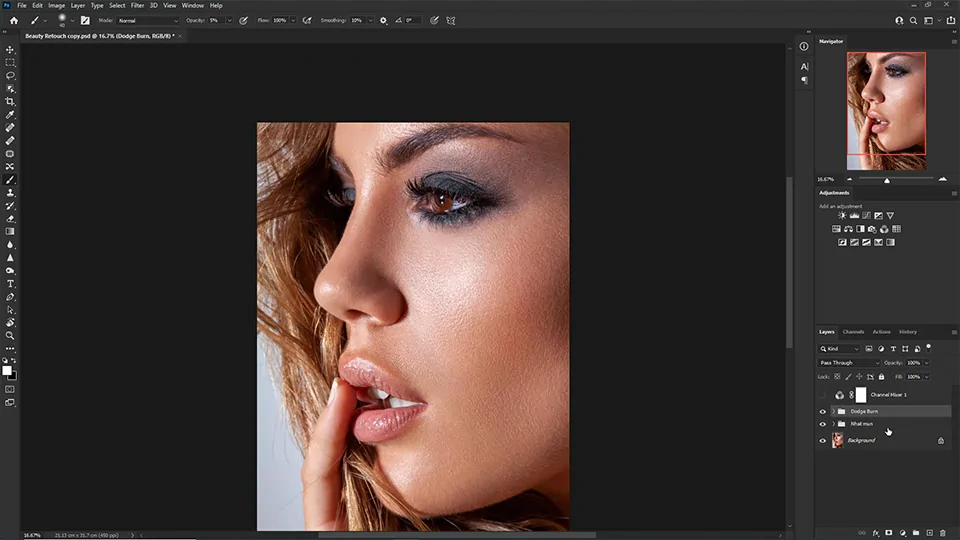Image resolution: width=960 pixels, height=540 pixels.
Task: Open the Filter menu
Action: click(x=137, y=5)
